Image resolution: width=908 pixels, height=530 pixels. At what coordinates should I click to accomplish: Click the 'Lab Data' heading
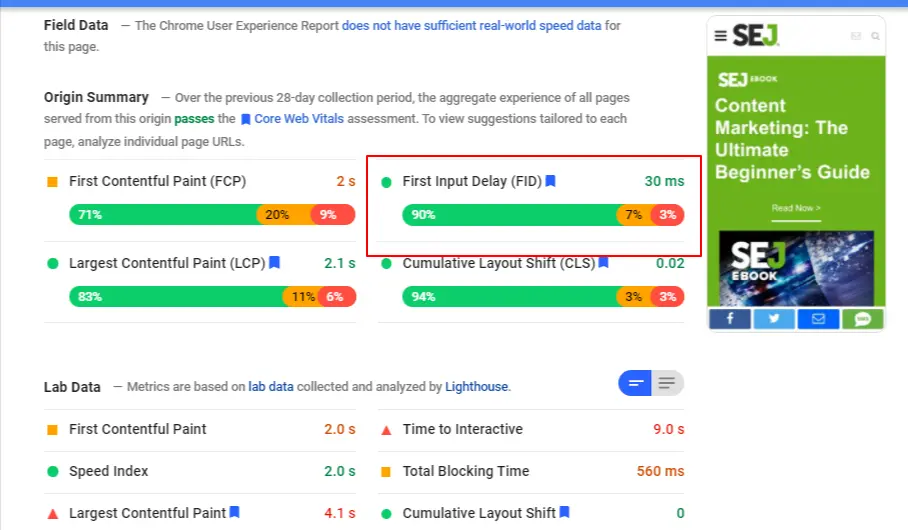pos(72,387)
